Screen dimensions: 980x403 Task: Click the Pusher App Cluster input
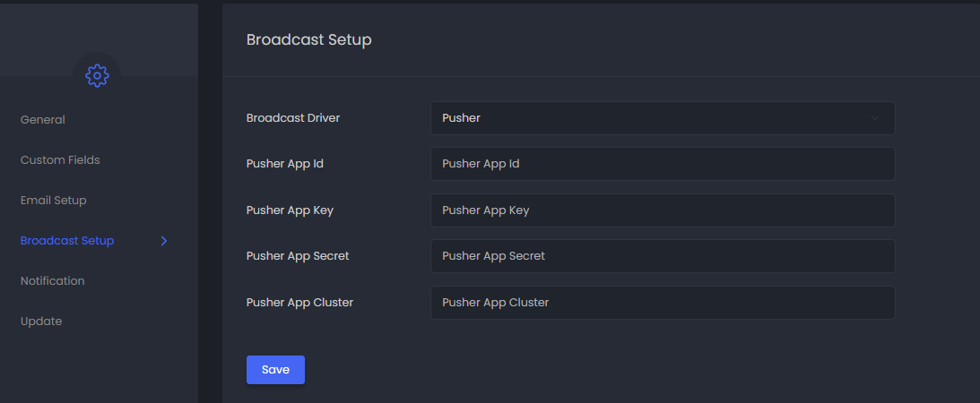pyautogui.click(x=662, y=303)
